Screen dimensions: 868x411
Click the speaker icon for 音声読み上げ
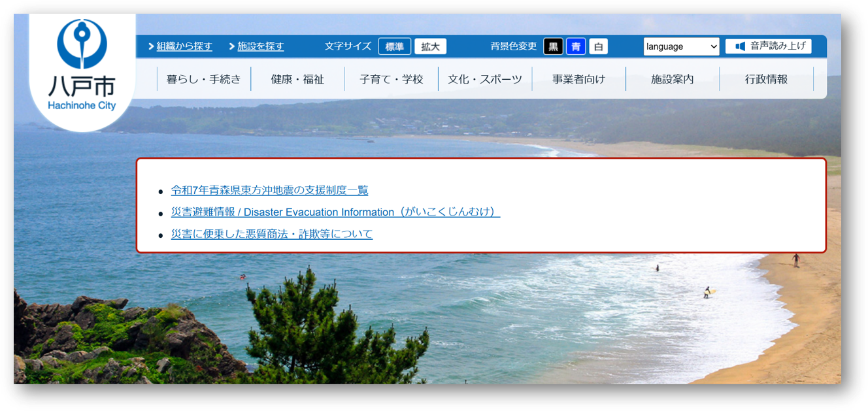point(740,46)
